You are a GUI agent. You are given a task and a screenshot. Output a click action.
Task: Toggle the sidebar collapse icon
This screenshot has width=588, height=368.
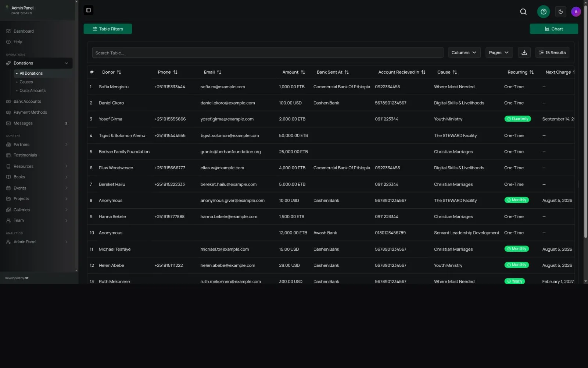click(89, 10)
